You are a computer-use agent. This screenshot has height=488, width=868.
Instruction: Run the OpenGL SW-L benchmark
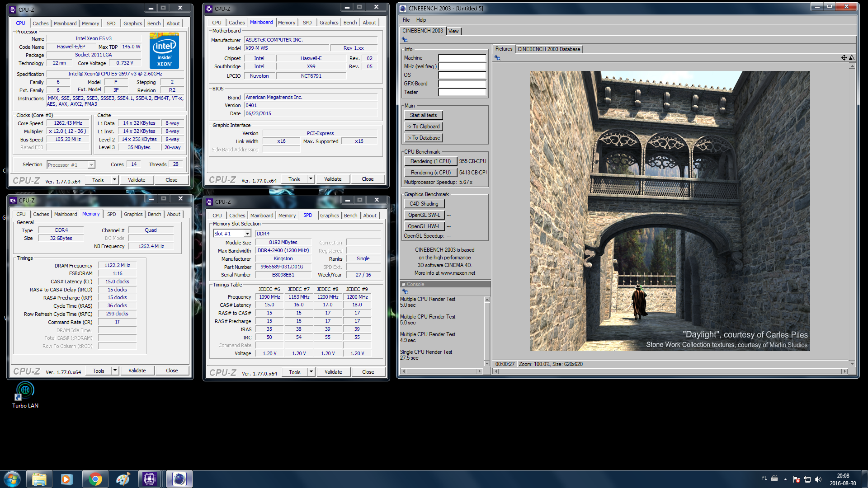click(424, 215)
